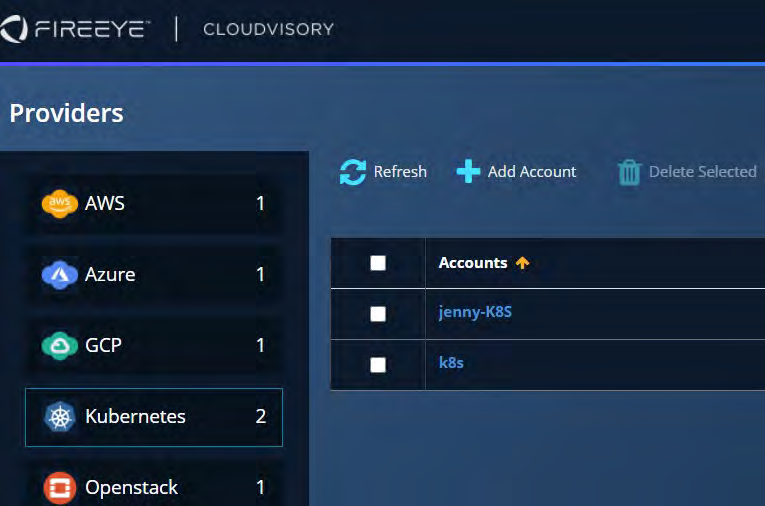Select the GCP provider label
The image size is (765, 506).
[x=103, y=345]
